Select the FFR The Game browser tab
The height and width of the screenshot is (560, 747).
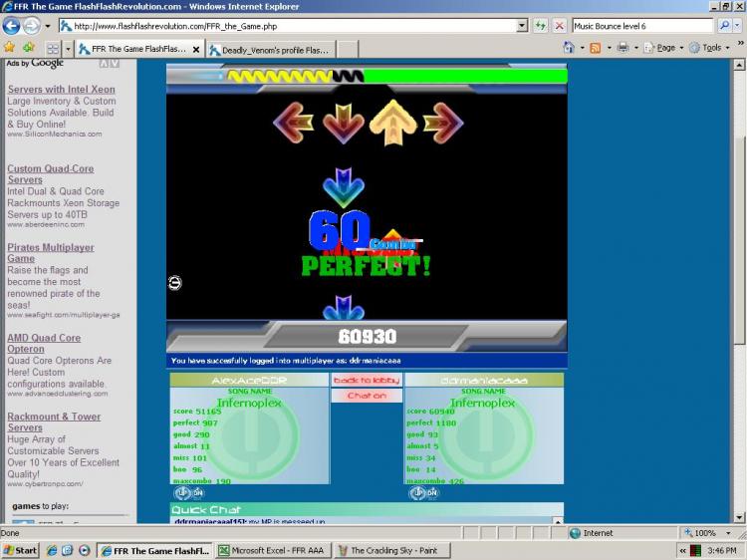139,49
